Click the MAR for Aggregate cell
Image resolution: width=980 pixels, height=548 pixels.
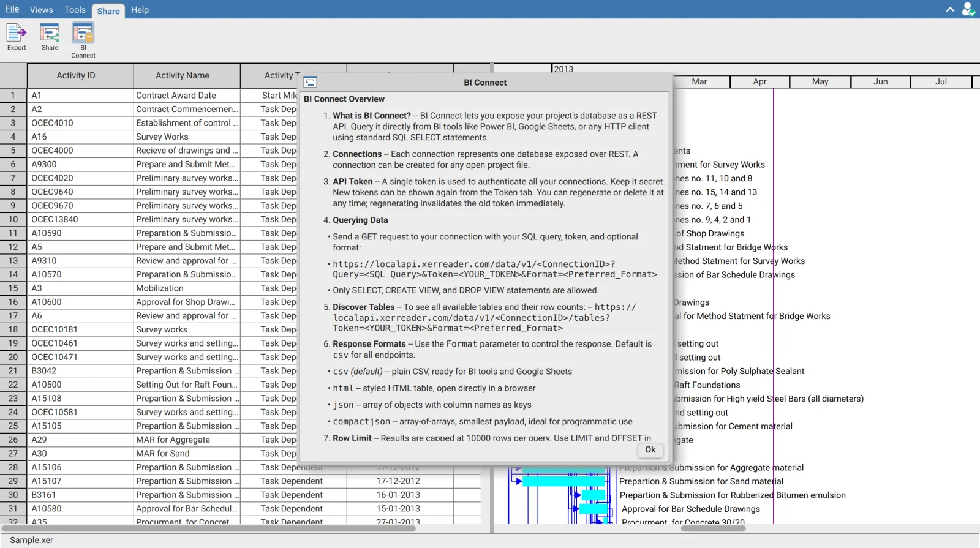pyautogui.click(x=187, y=440)
